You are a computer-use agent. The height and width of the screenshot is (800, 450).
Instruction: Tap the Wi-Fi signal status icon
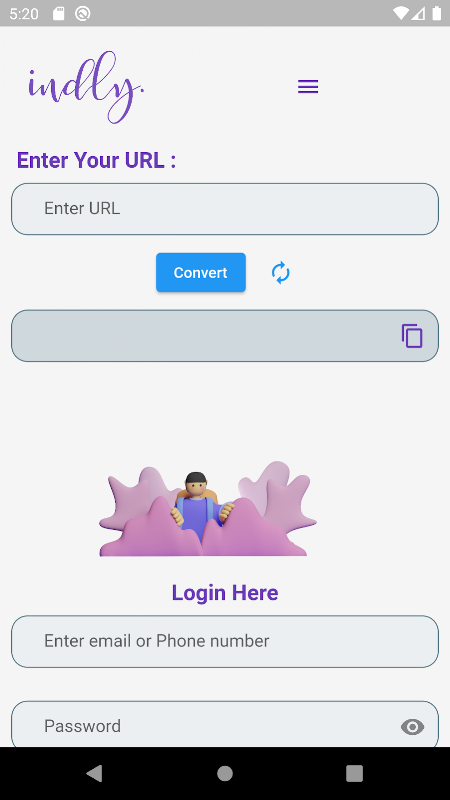401,13
